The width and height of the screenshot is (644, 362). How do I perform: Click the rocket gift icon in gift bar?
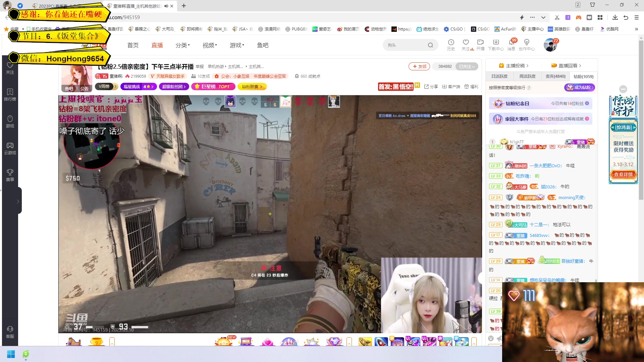(x=381, y=342)
